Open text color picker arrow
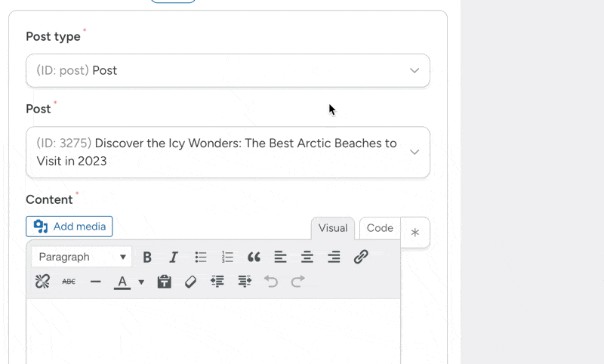The height and width of the screenshot is (364, 604). point(141,282)
